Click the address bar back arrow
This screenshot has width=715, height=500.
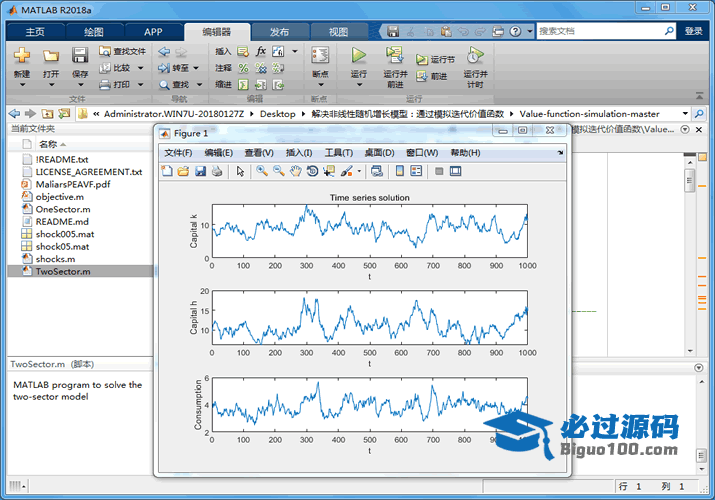[x=15, y=113]
